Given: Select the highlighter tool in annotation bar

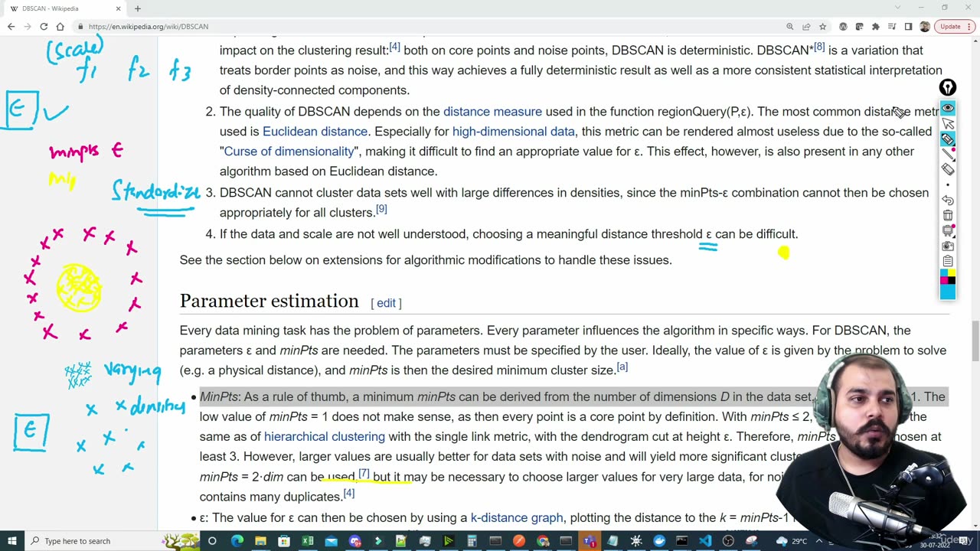Looking at the screenshot, I should coord(948,139).
